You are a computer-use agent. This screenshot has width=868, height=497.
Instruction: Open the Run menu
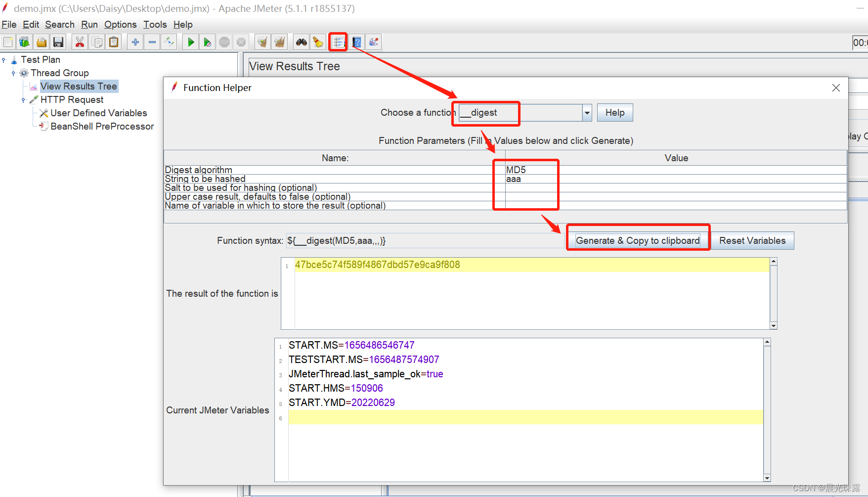[89, 24]
